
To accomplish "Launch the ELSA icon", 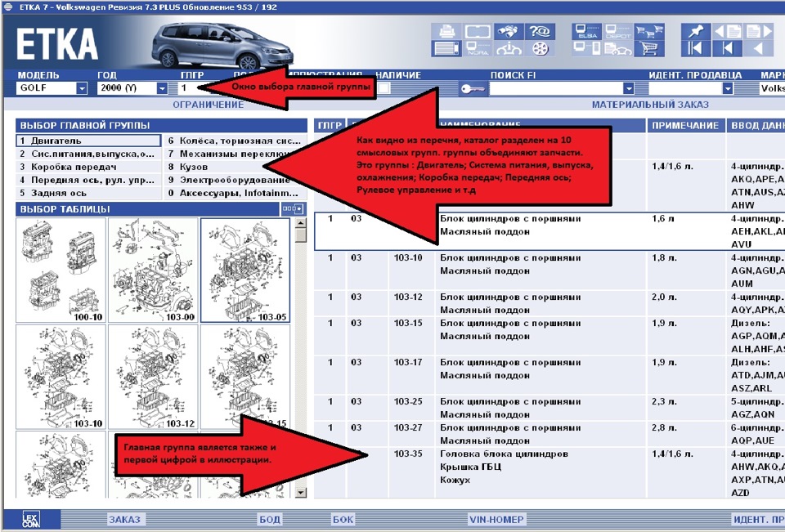I will click(x=587, y=32).
